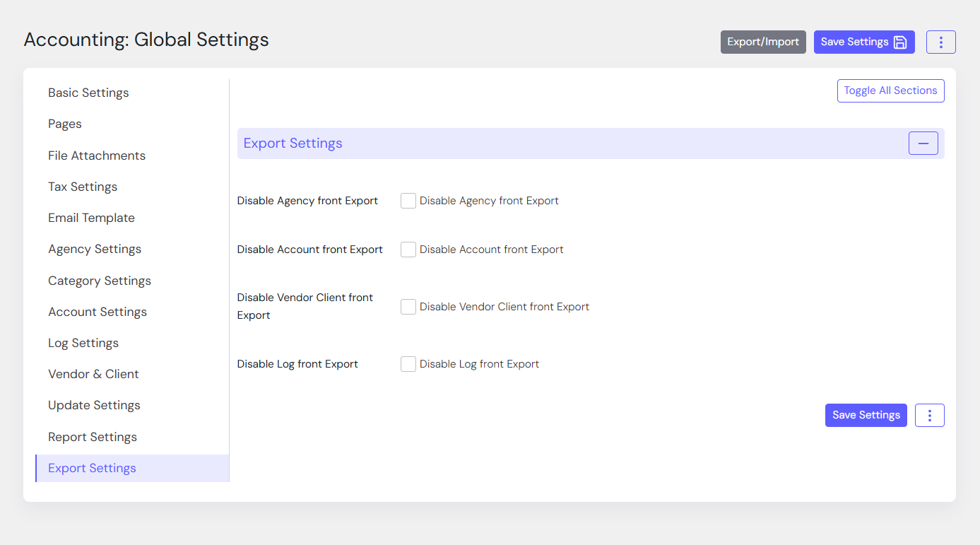This screenshot has width=980, height=545.
Task: Click the Export Settings section header
Action: click(293, 143)
